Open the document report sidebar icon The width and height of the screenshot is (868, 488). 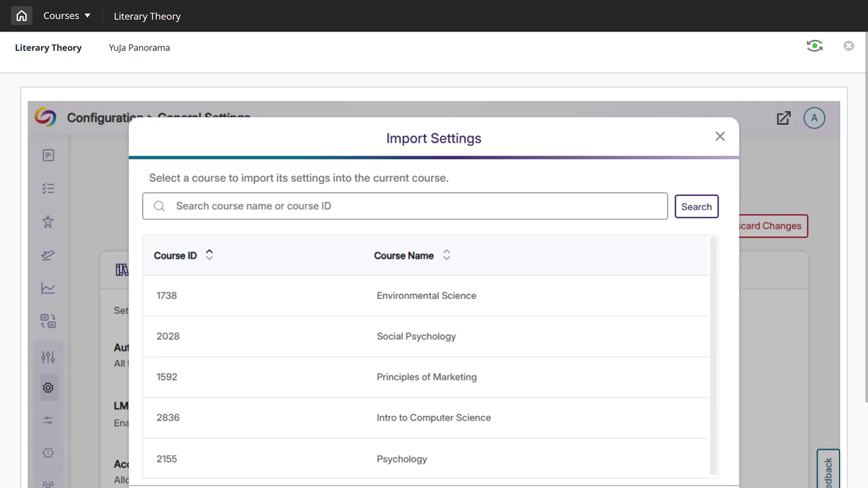coord(48,156)
